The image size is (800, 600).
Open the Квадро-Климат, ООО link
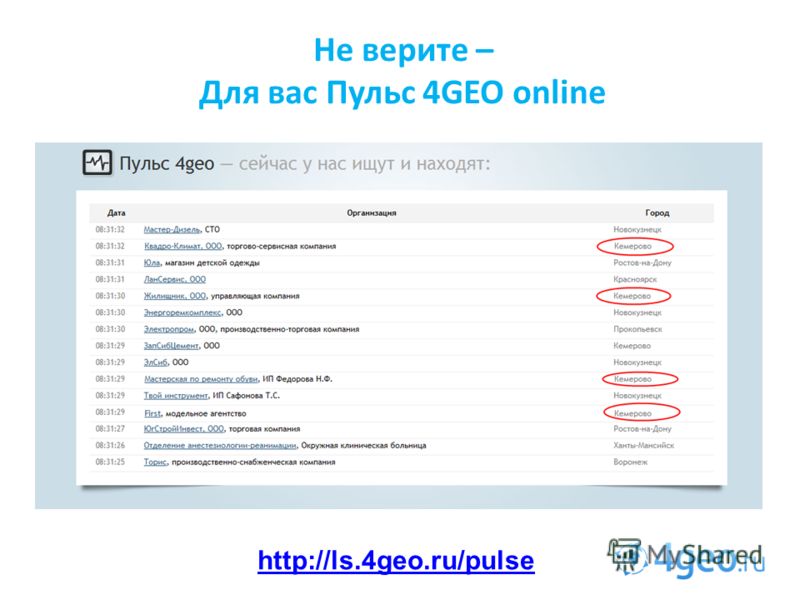click(x=183, y=246)
